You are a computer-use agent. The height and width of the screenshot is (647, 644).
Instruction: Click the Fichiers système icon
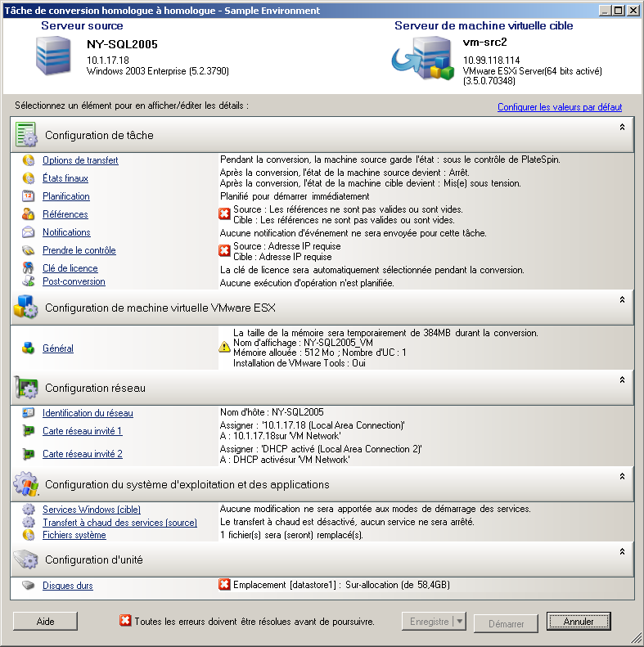point(28,535)
